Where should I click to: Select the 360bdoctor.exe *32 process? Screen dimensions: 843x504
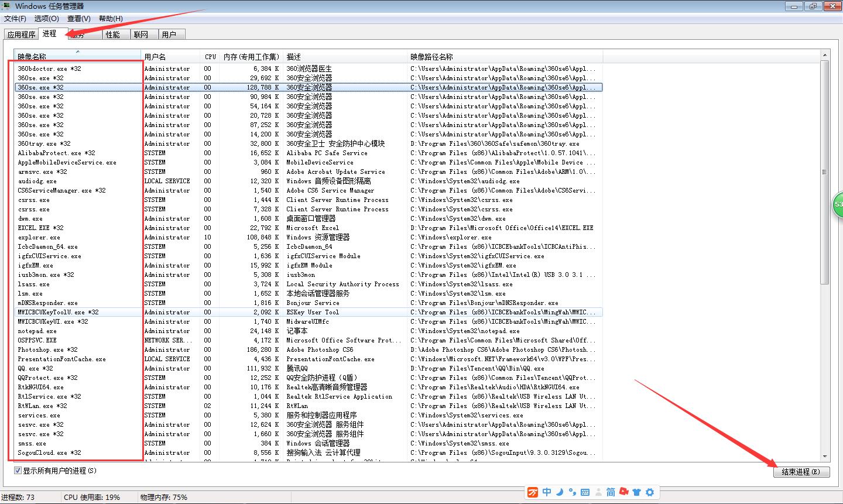point(309,68)
